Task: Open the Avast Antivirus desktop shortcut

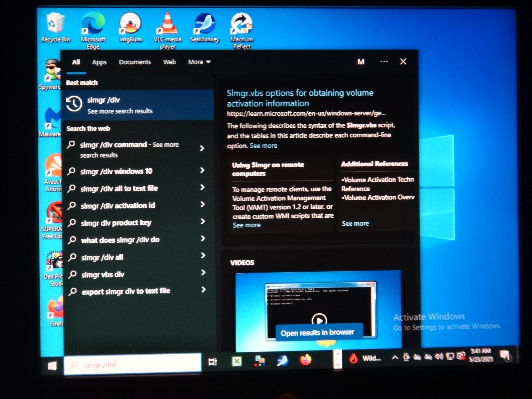Action: pyautogui.click(x=53, y=173)
